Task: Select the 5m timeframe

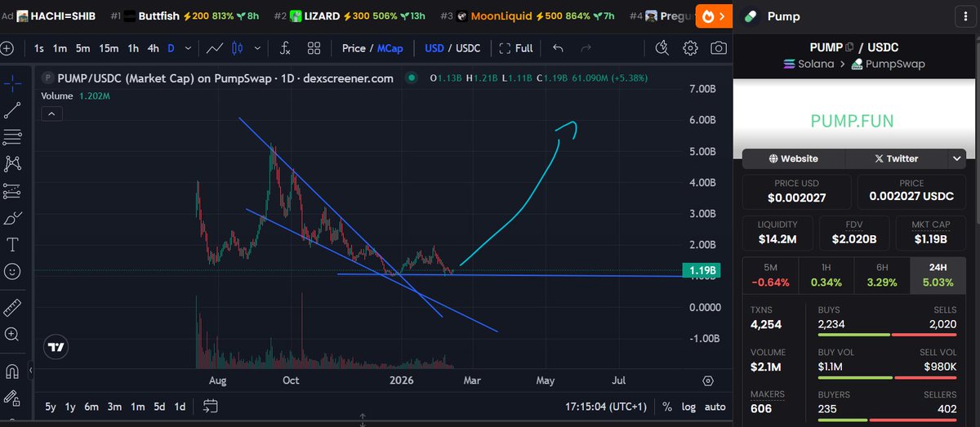Action: 83,48
